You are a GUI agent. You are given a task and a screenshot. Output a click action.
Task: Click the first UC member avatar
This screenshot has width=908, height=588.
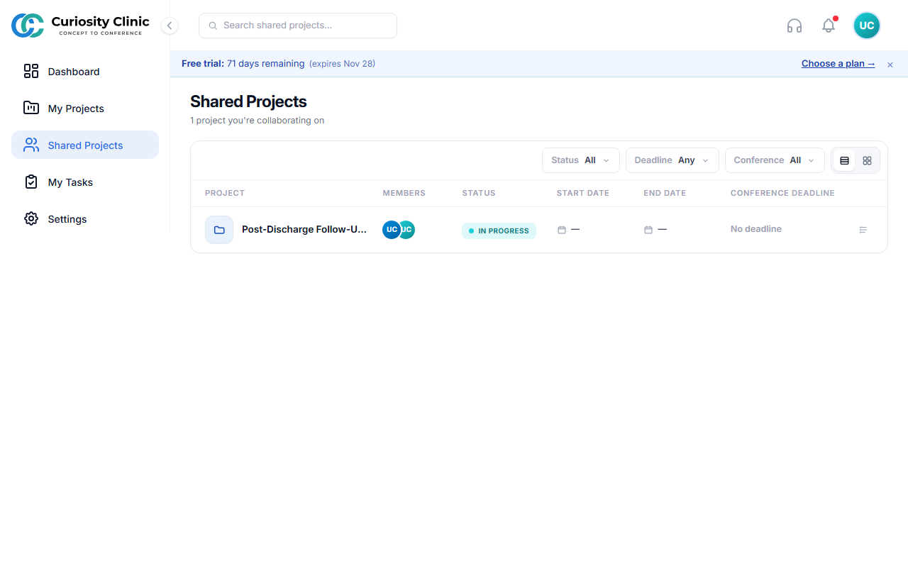tap(392, 230)
